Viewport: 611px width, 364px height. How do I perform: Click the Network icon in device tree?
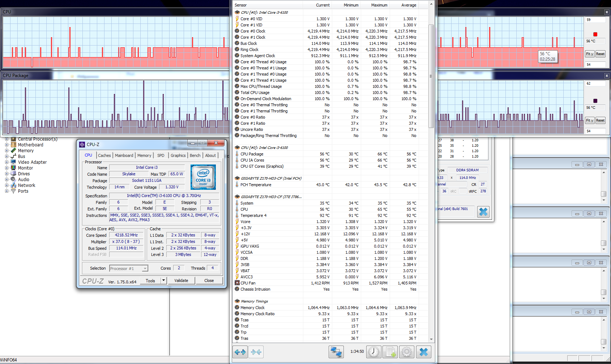[x=13, y=185]
